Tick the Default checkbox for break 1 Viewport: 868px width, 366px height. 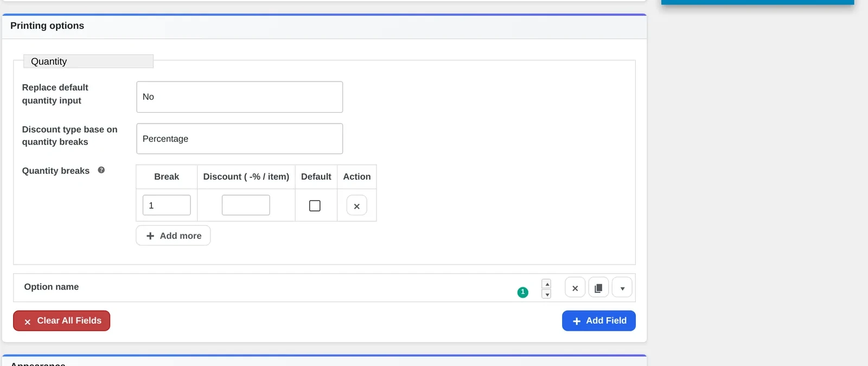coord(315,206)
